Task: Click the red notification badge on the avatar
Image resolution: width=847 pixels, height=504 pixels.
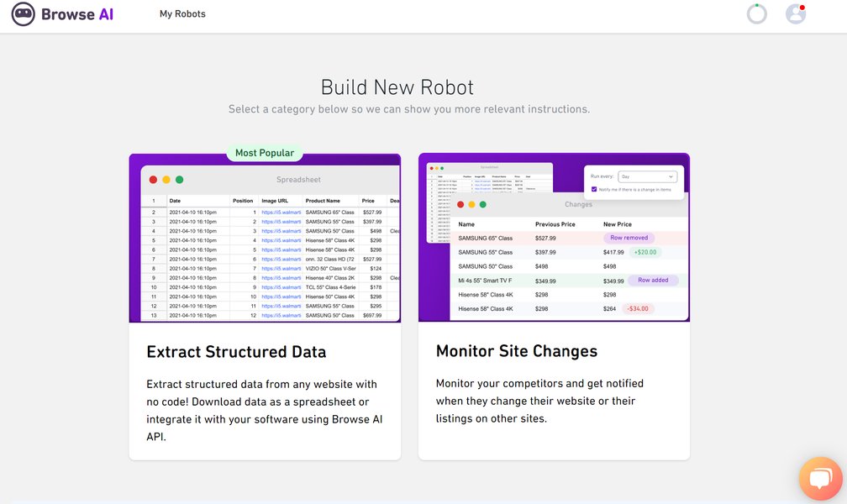Action: point(804,7)
